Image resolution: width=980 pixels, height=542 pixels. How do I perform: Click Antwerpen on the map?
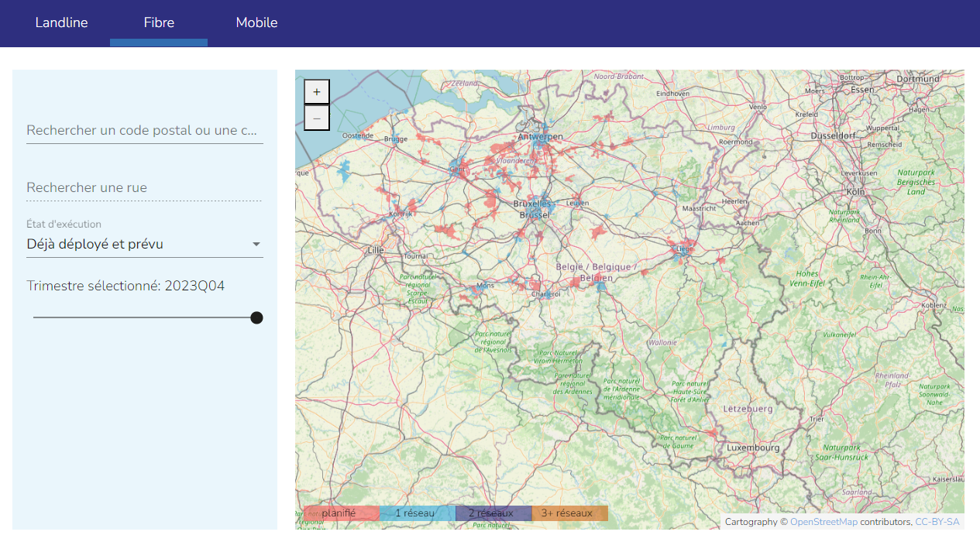tap(541, 136)
